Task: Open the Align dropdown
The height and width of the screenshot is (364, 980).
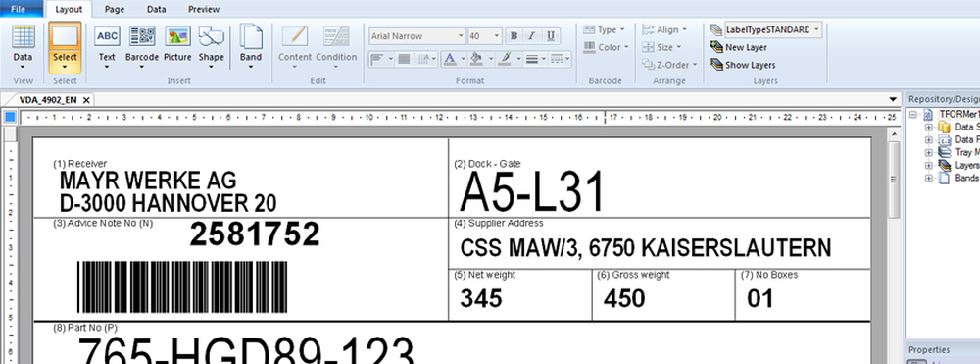Action: click(x=664, y=30)
